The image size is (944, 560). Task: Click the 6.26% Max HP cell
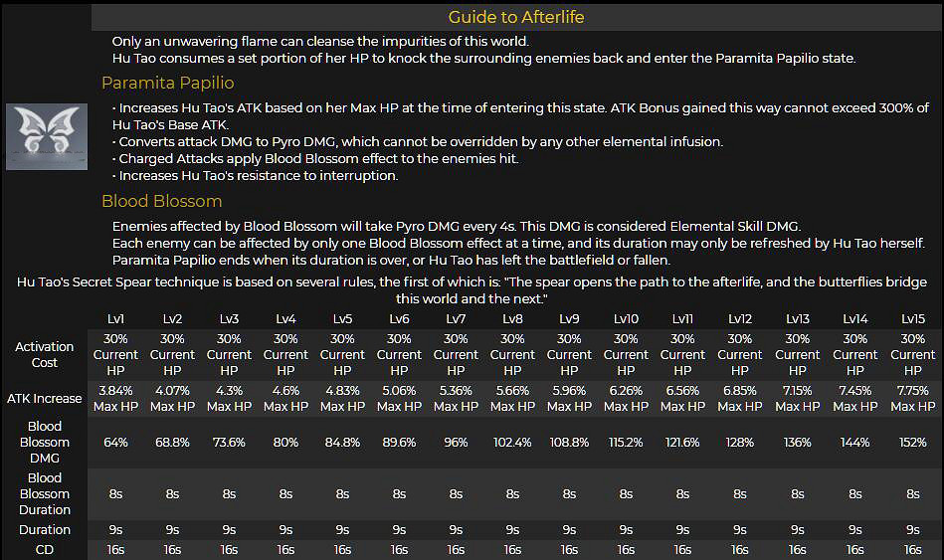pyautogui.click(x=626, y=398)
